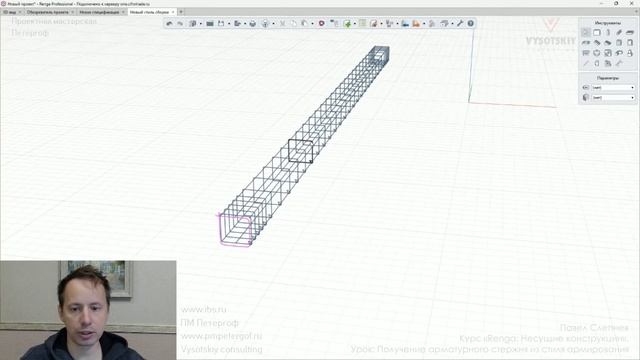The image size is (640, 360).
Task: Expand the dropdown arrow left of wrench icon
Action: 452,24
